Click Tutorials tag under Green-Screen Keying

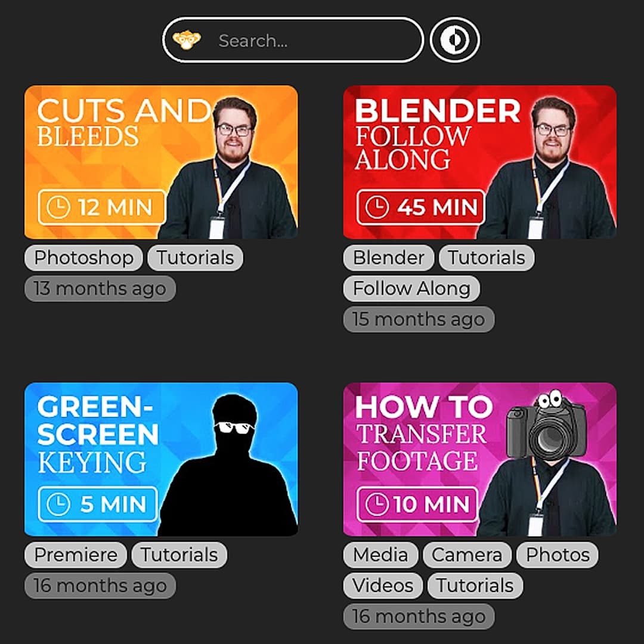(179, 555)
